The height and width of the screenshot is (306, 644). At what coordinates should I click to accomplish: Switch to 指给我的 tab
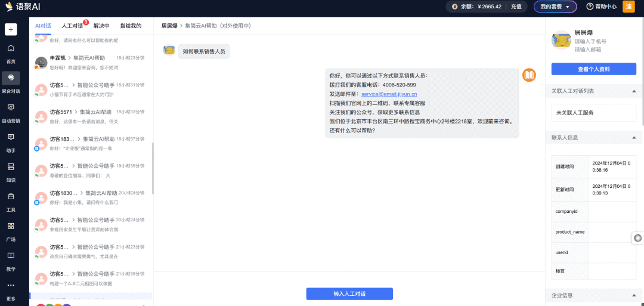point(131,26)
